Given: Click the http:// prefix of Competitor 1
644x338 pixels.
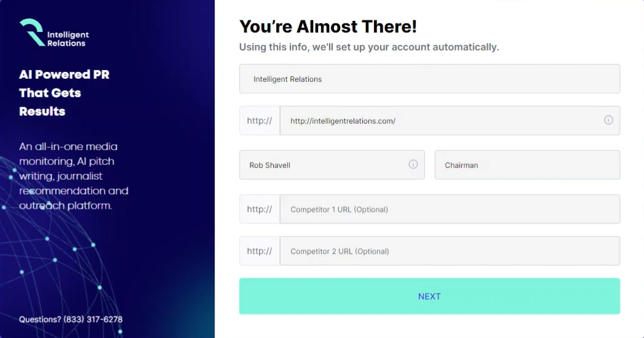Looking at the screenshot, I should [x=260, y=209].
